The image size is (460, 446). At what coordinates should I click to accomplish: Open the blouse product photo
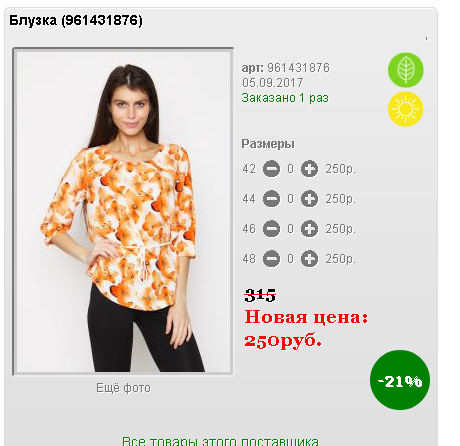(123, 211)
